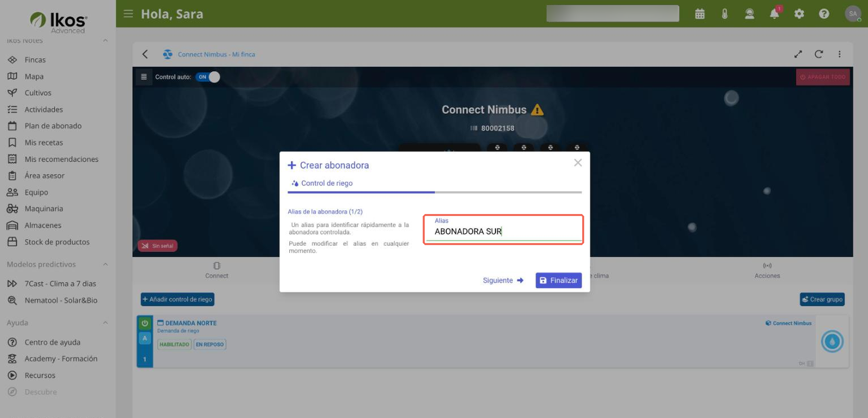Click the thermometer icon in header
The height and width of the screenshot is (418, 868).
(x=725, y=14)
